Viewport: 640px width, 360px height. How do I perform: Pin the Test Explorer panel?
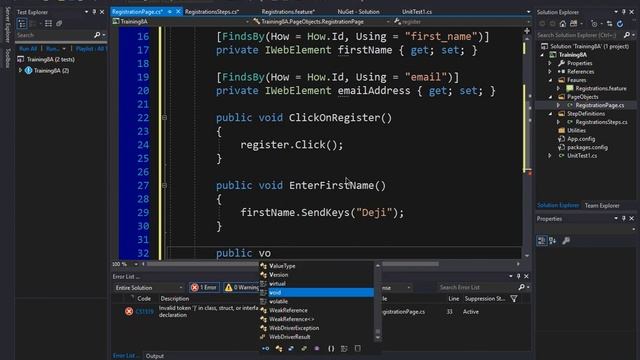[x=94, y=12]
